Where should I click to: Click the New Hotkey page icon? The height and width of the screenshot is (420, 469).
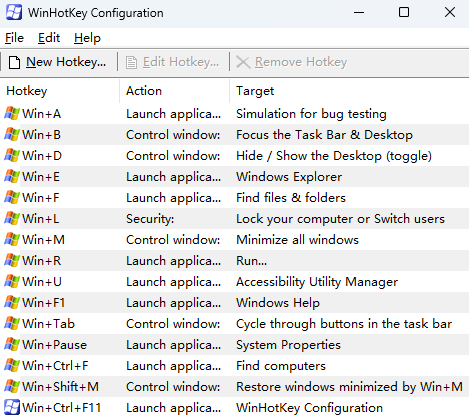click(x=14, y=62)
